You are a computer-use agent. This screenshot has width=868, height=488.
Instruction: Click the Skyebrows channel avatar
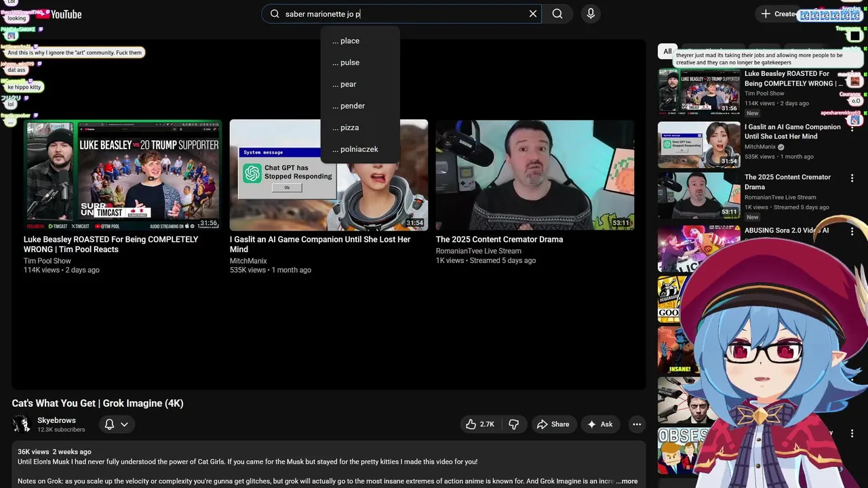coord(22,424)
